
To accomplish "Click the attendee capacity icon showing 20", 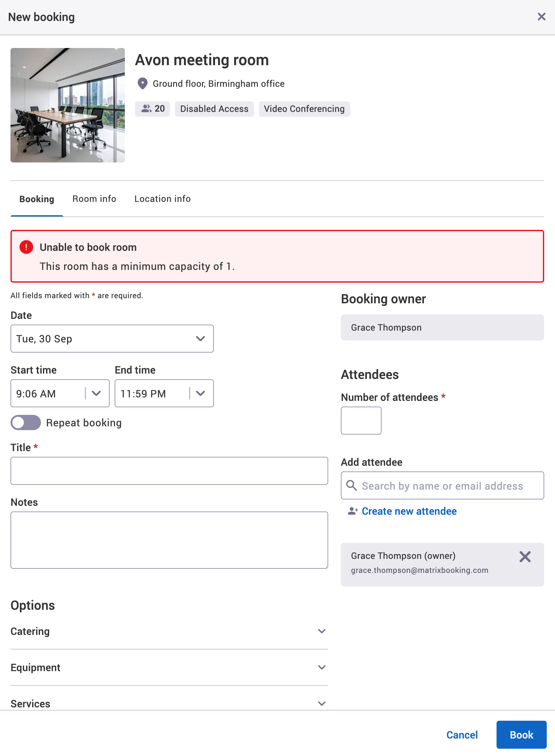I will [x=146, y=109].
